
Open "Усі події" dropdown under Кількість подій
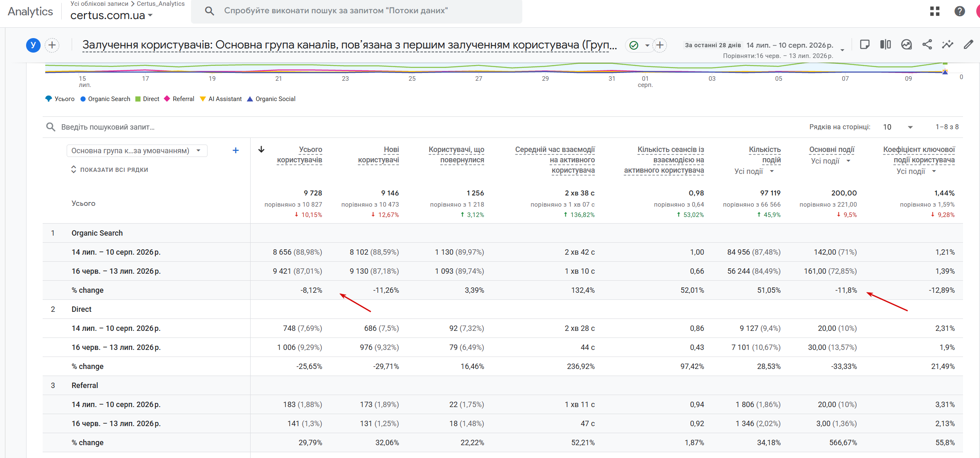click(754, 171)
